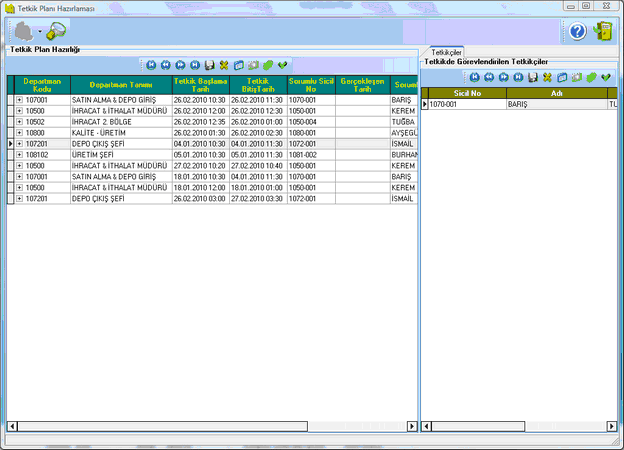Expand row 107001 starting 18.01.2010 10:30
The width and height of the screenshot is (624, 450).
click(x=20, y=176)
